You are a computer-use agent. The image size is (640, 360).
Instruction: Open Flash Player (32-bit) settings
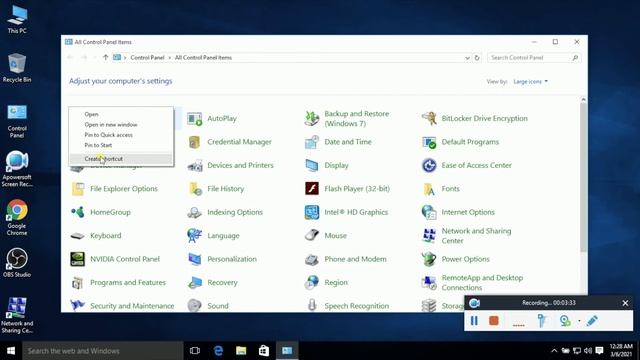coord(347,189)
